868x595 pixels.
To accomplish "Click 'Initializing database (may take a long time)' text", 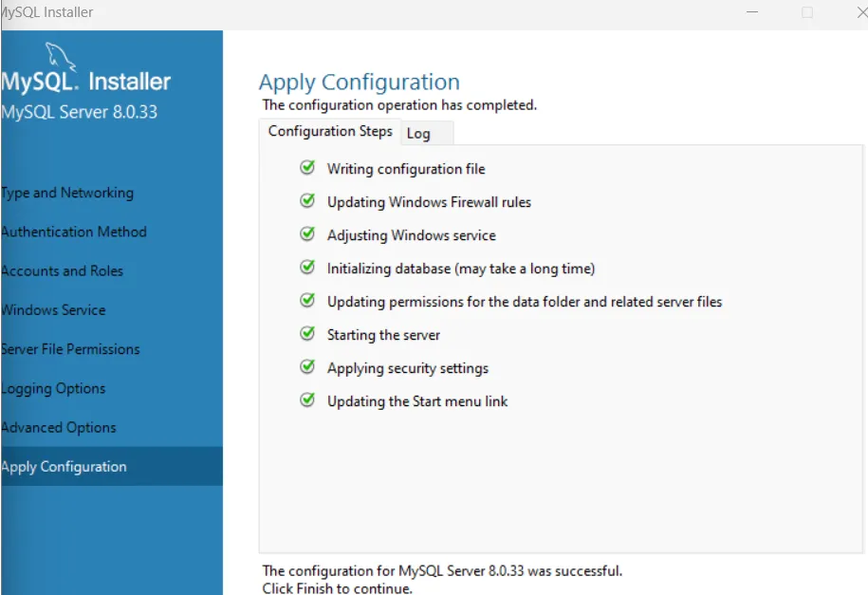I will (461, 269).
